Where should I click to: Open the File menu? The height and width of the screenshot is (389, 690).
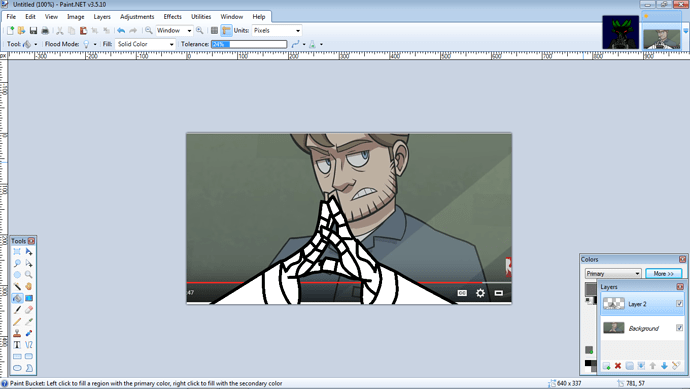11,17
